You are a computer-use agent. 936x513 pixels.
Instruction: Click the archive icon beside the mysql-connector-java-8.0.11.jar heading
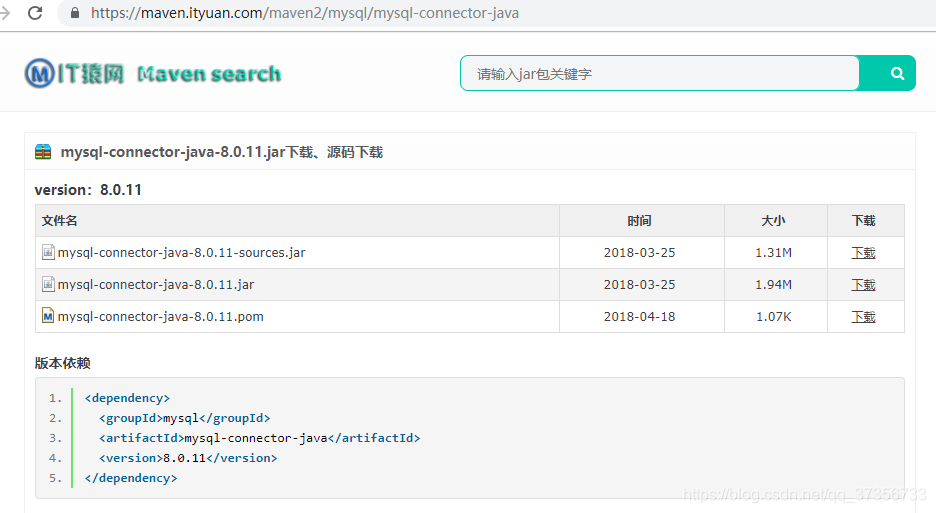[43, 152]
